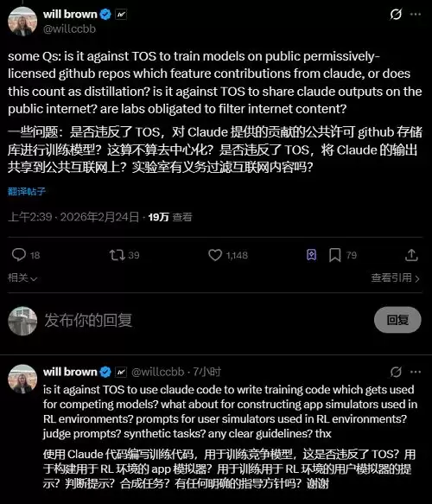Click the Grok icon on reply tweet
The height and width of the screenshot is (504, 432).
396,372
